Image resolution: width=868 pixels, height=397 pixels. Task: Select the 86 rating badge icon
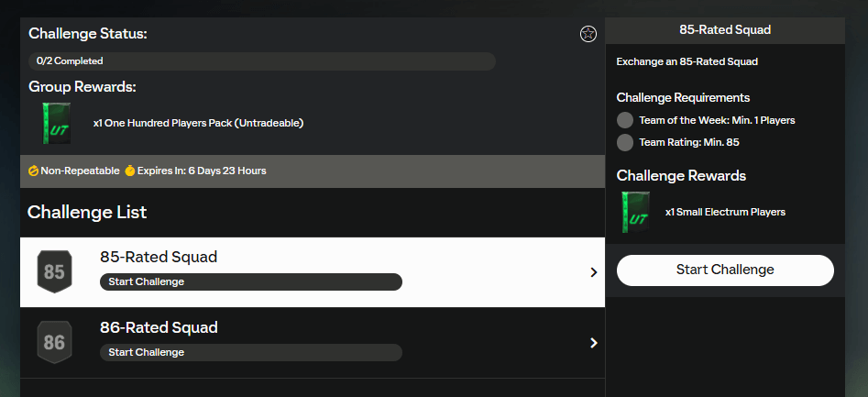click(54, 343)
